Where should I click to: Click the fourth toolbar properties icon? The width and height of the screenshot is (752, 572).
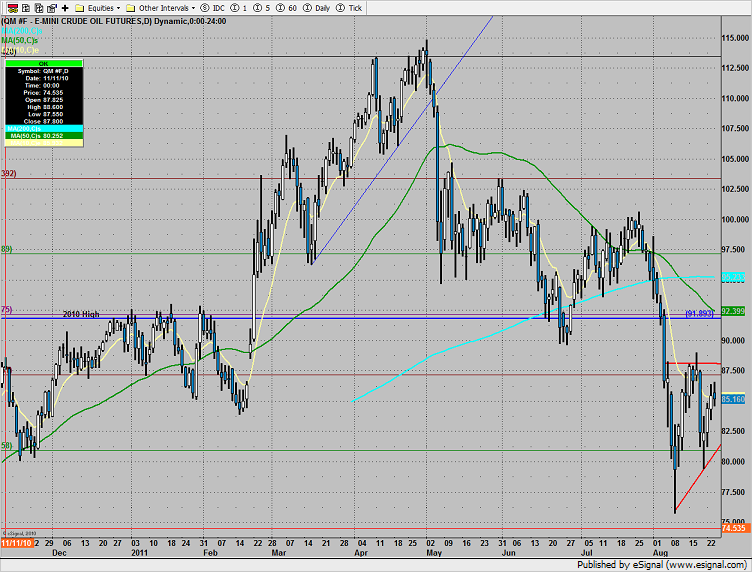coord(52,8)
